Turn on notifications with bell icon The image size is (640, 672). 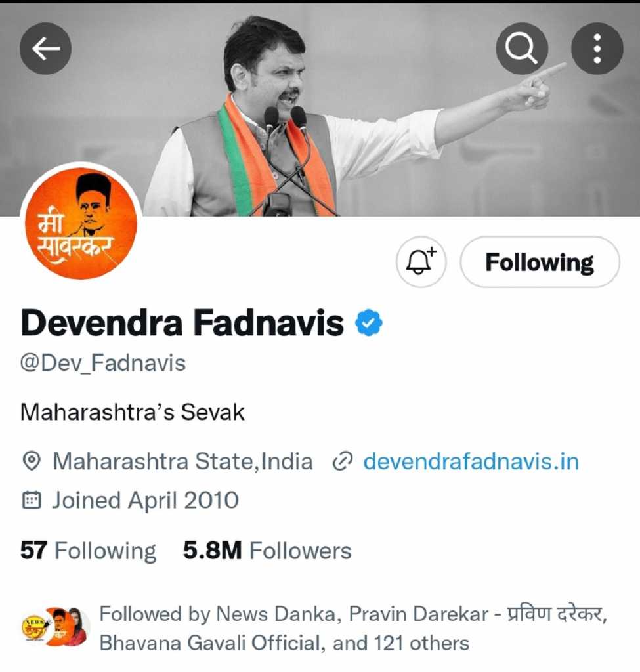421,261
